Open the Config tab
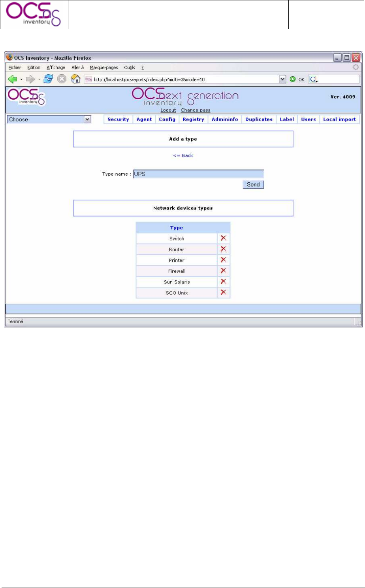 coord(167,119)
